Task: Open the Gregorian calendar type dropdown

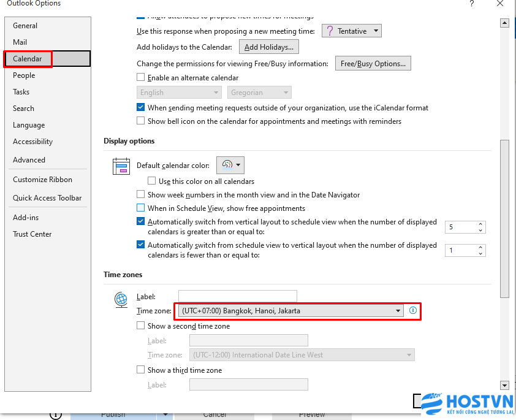Action: (x=259, y=93)
